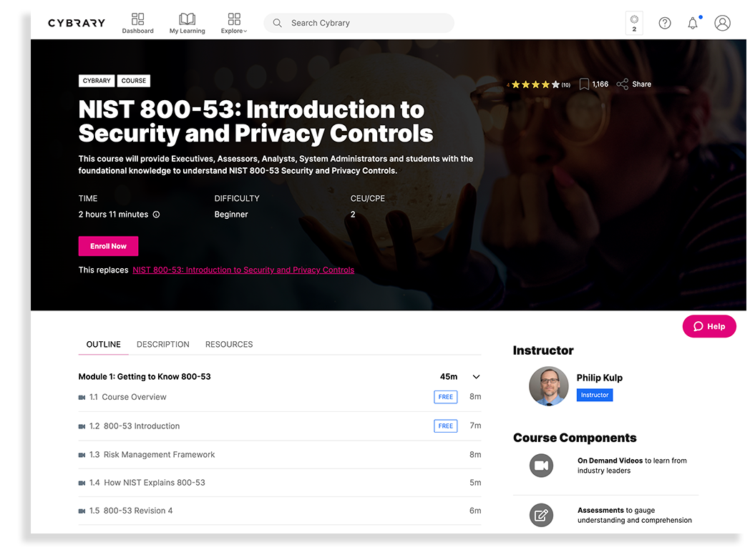755x560 pixels.
Task: Click the Beginner difficulty value
Action: [231, 215]
